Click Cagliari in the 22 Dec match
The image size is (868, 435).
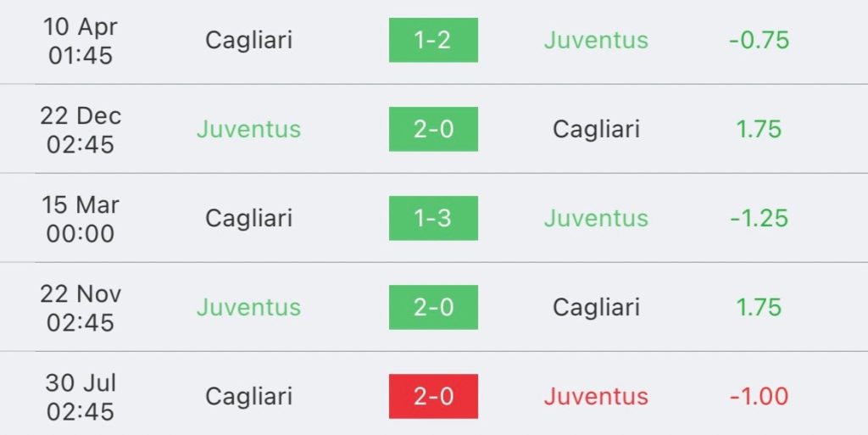point(596,129)
